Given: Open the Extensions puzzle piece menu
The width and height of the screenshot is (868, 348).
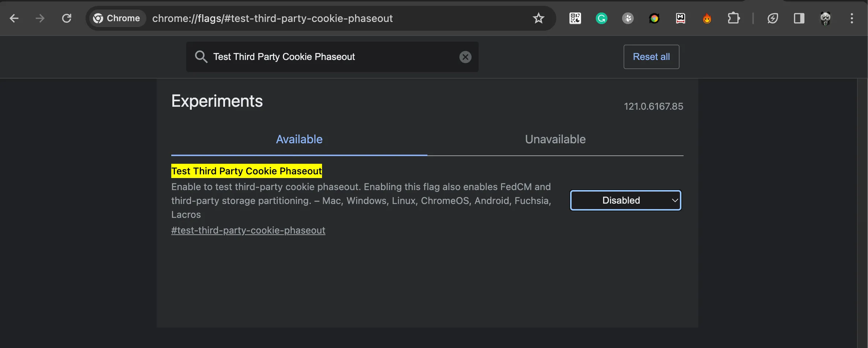Looking at the screenshot, I should (x=733, y=18).
